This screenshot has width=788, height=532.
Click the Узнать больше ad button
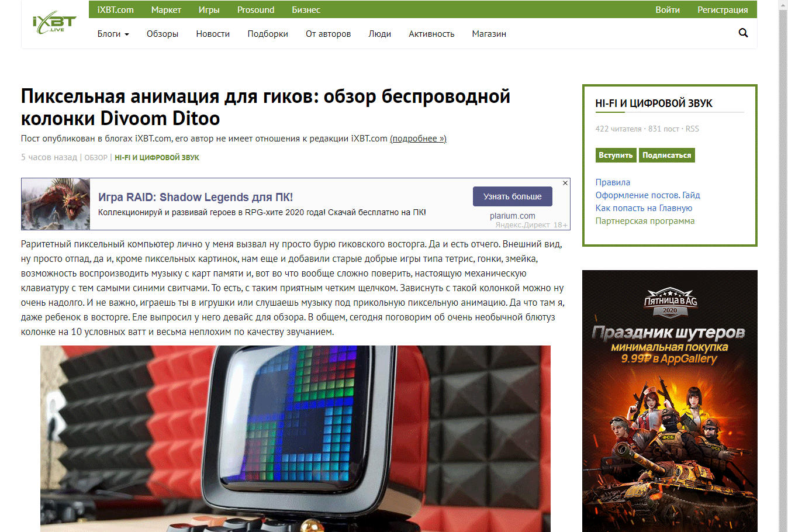(512, 196)
